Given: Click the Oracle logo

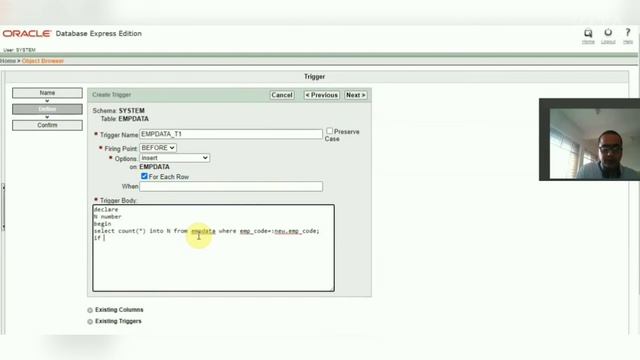Looking at the screenshot, I should pos(27,33).
